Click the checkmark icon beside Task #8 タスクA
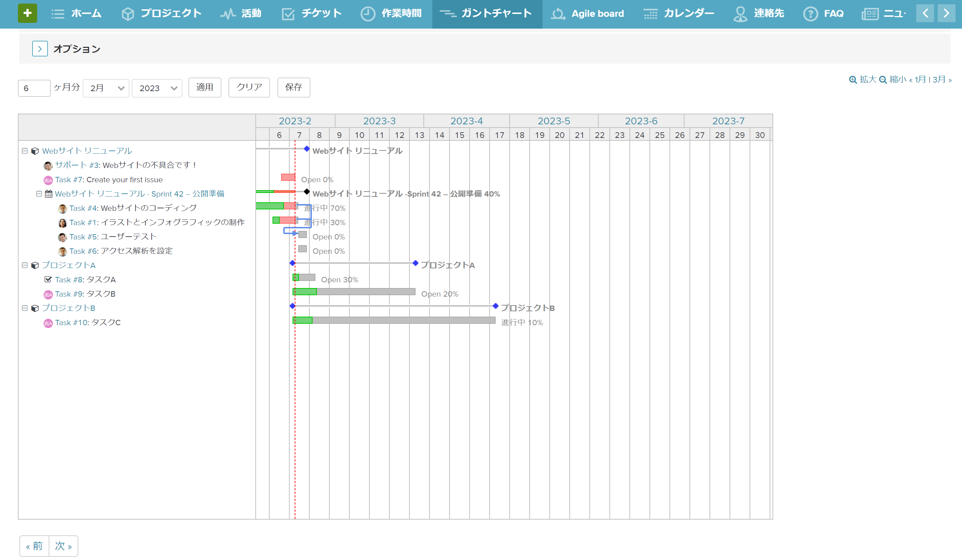The image size is (962, 560). 48,279
